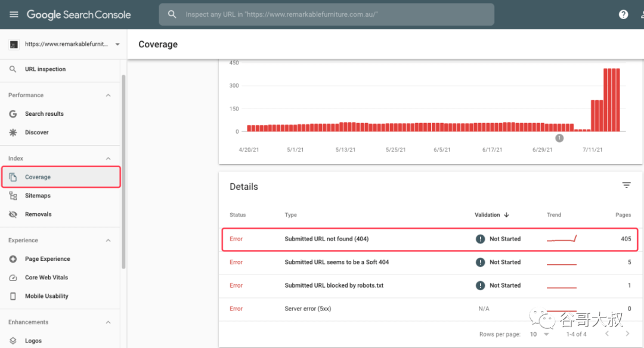Screen dimensions: 644x348
Task: Click the alert icon in Soft 404 row
Action: click(x=480, y=263)
